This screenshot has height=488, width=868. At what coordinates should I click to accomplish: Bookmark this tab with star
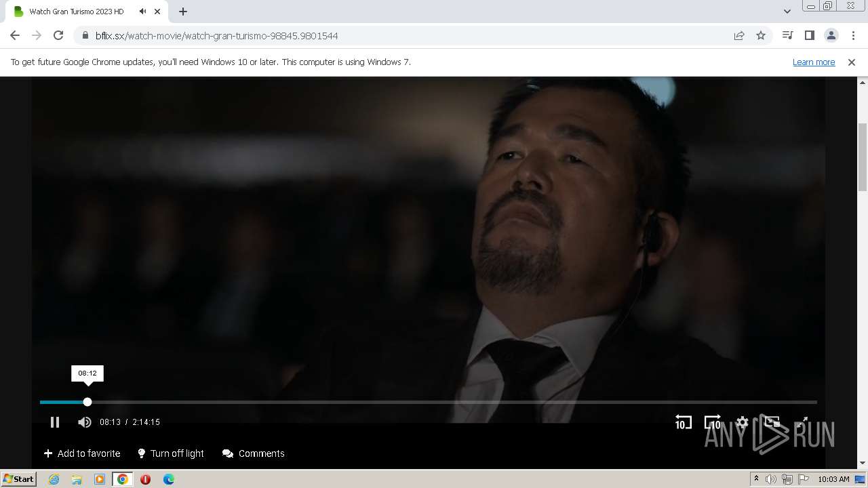click(x=761, y=35)
